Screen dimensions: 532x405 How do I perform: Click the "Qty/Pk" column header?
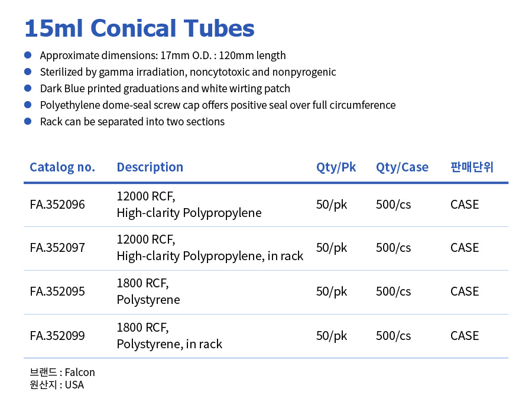pos(336,167)
